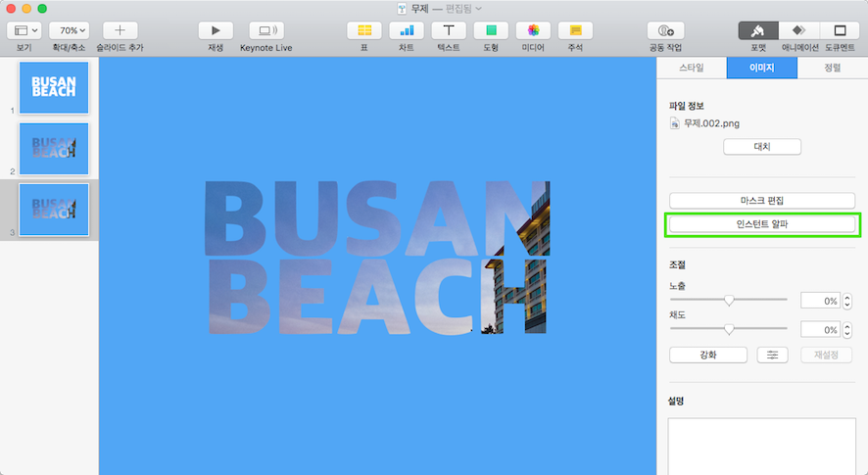Screen dimensions: 868x475
Task: Click the 대치 replace button
Action: (762, 147)
